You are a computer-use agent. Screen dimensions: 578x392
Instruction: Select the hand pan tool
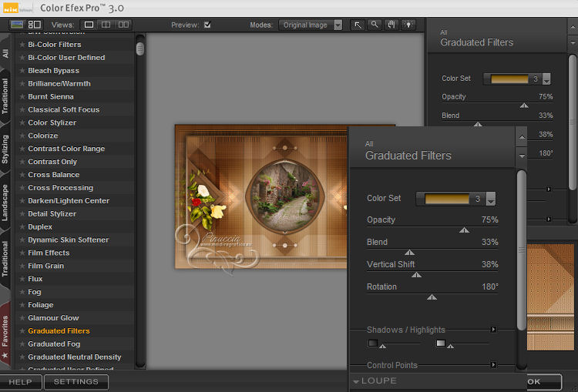tap(391, 25)
